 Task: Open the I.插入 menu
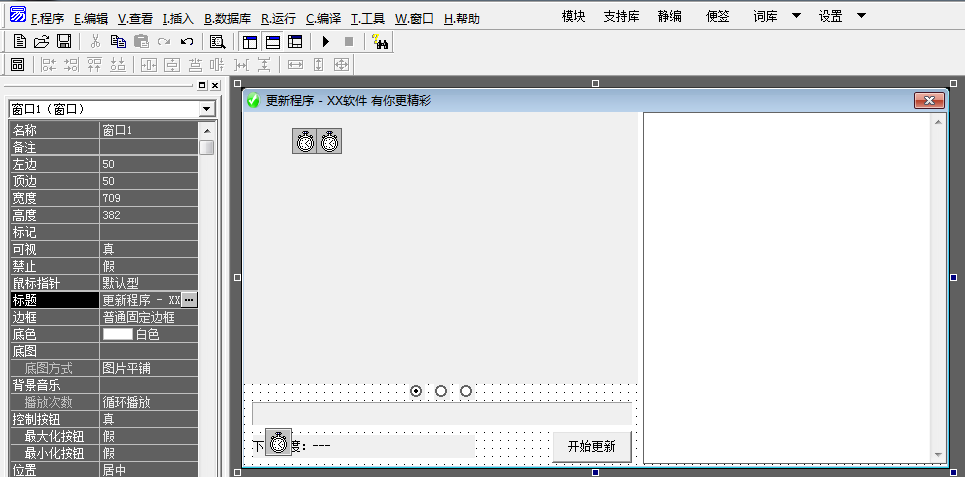tap(178, 19)
